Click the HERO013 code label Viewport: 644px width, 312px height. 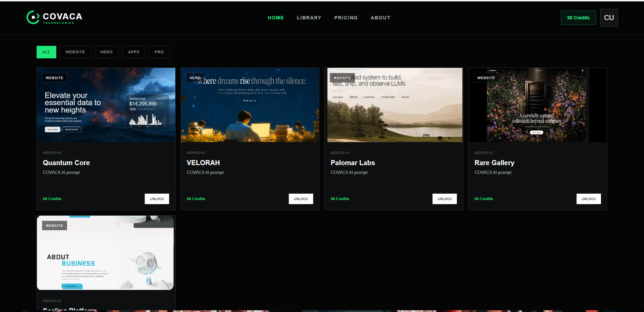[x=483, y=153]
